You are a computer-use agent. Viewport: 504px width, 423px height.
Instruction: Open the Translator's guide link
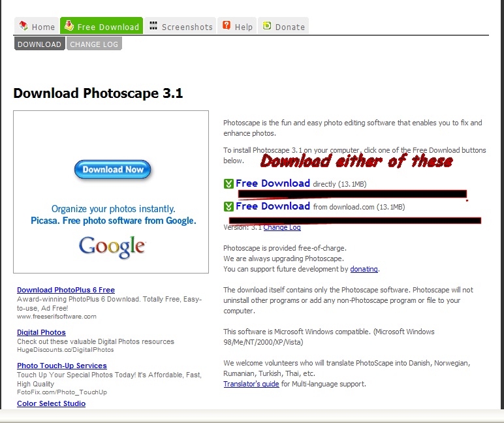251,384
